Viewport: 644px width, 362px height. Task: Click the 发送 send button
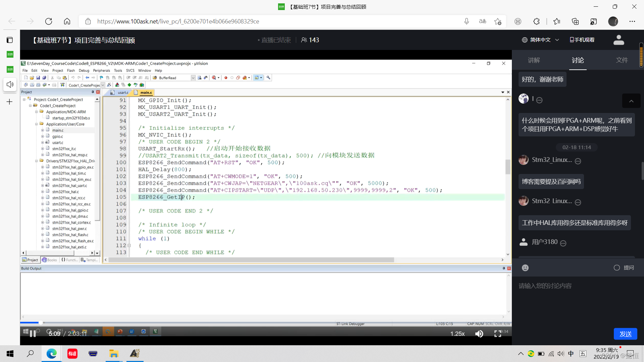[625, 334]
